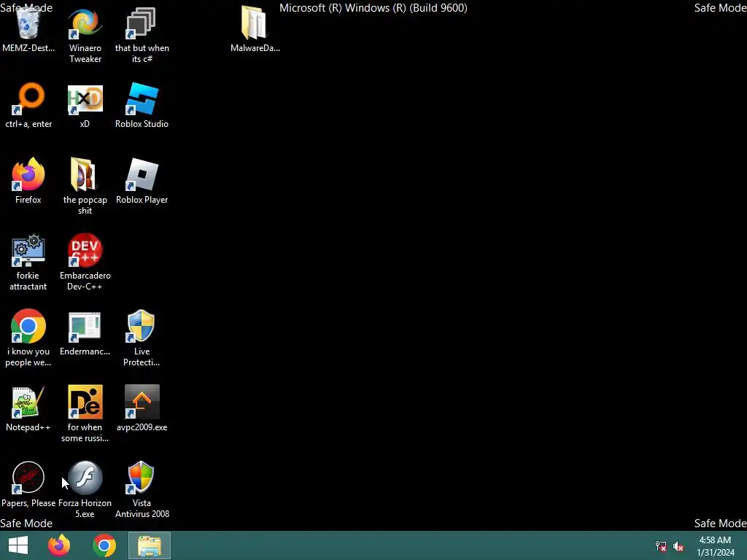Open File Explorer from the taskbar

[150, 545]
